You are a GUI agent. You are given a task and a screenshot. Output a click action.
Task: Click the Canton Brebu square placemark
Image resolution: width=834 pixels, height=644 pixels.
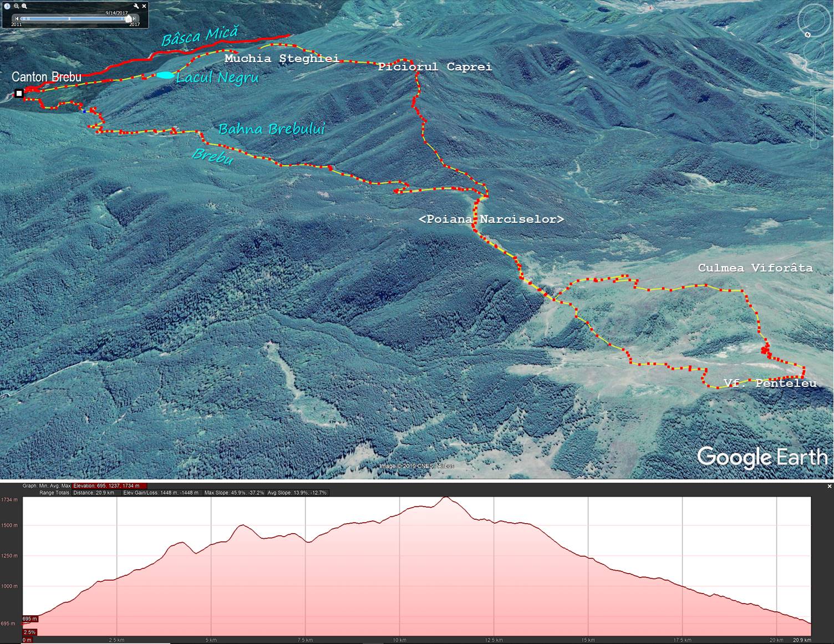(x=19, y=93)
